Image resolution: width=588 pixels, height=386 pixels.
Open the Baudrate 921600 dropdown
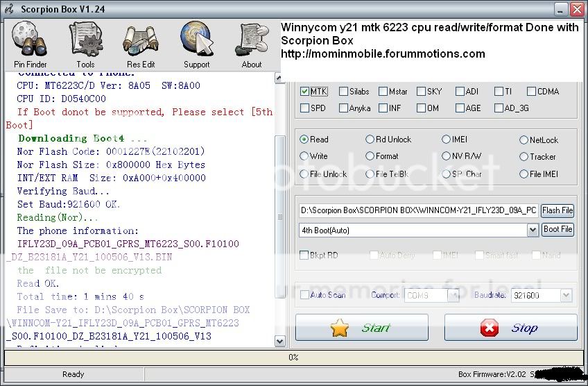tap(566, 296)
